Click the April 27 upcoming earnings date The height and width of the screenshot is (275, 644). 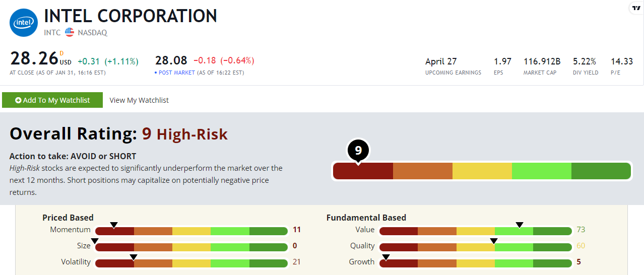(x=441, y=61)
